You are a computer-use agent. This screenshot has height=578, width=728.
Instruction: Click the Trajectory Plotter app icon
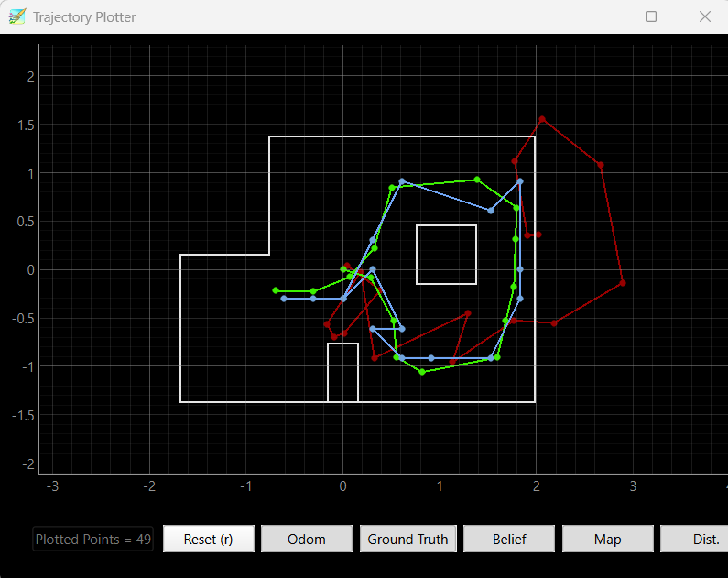coord(17,17)
